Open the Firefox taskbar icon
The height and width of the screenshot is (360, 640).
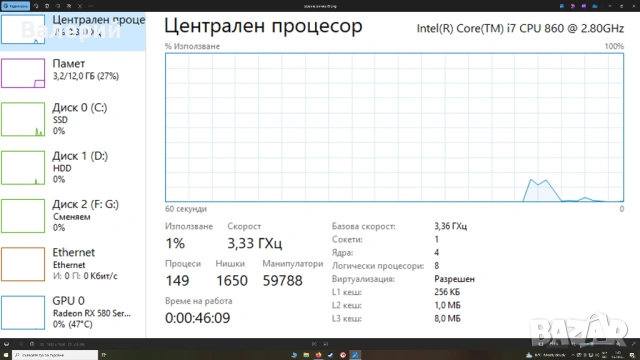[x=318, y=355]
